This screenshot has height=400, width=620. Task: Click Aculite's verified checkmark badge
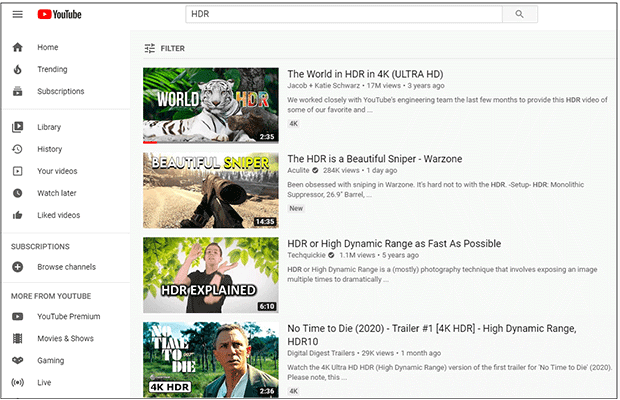[x=315, y=170]
